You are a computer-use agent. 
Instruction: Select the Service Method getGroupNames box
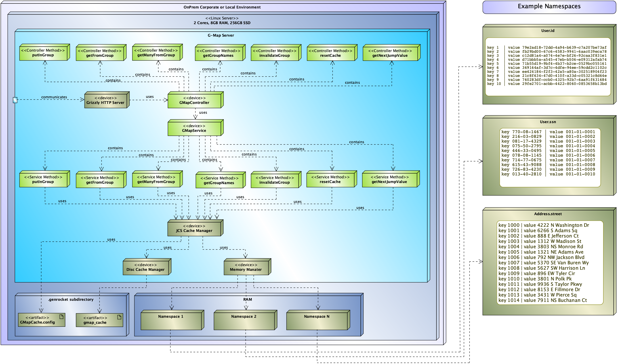coord(219,181)
